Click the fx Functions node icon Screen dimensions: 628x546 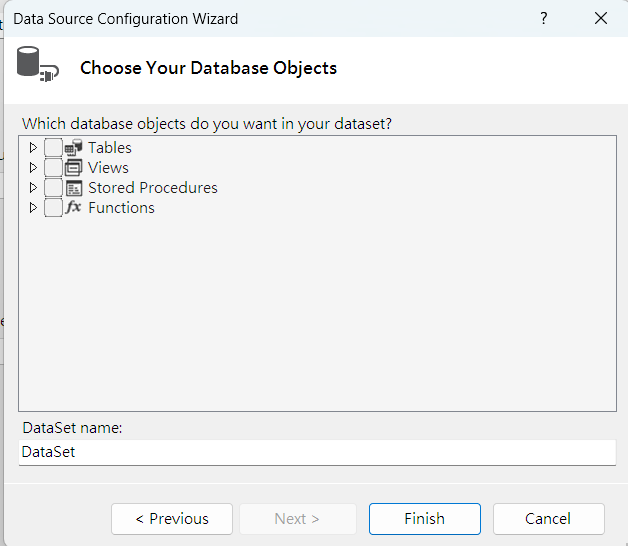click(x=73, y=208)
